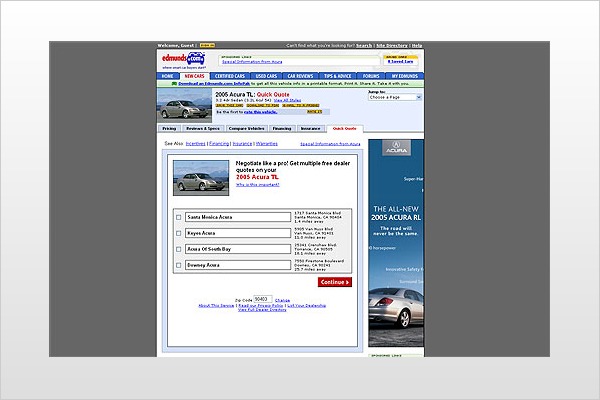
Task: Open the FORUMS nav item
Action: point(371,76)
